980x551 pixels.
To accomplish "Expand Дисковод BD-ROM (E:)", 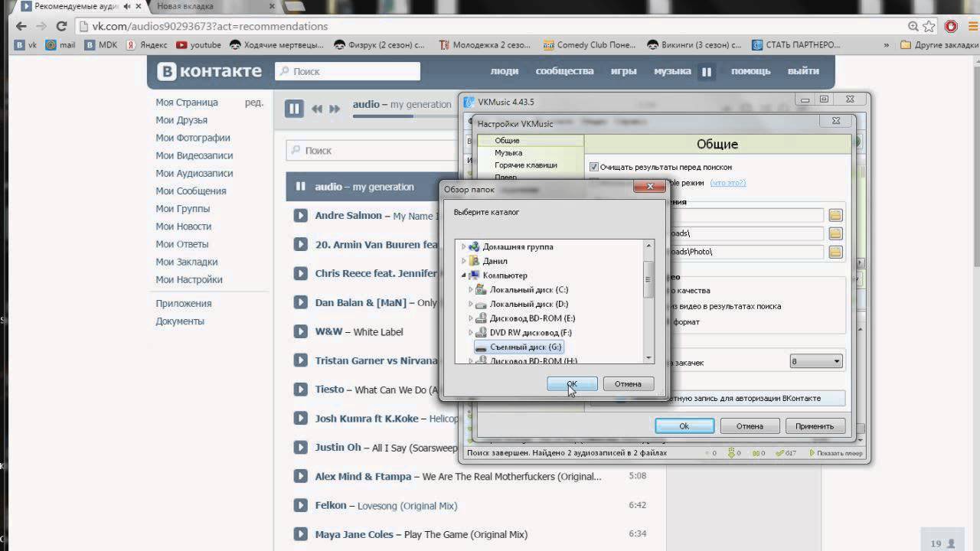I will [471, 318].
